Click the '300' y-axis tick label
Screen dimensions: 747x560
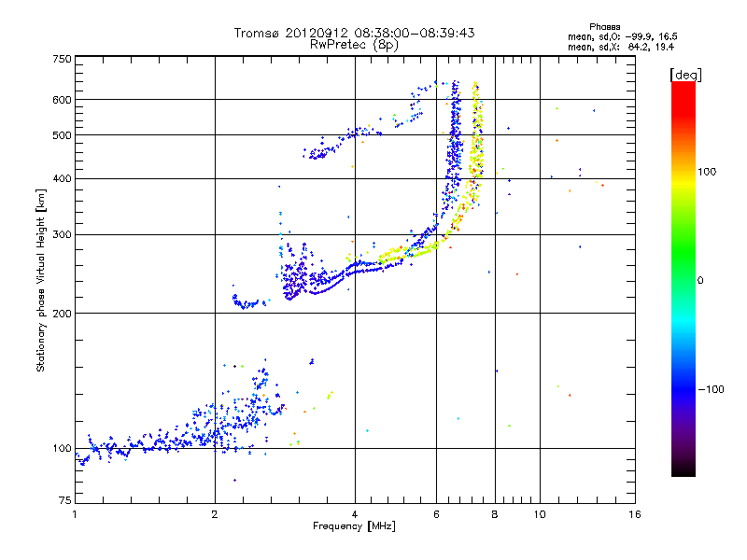(x=62, y=235)
